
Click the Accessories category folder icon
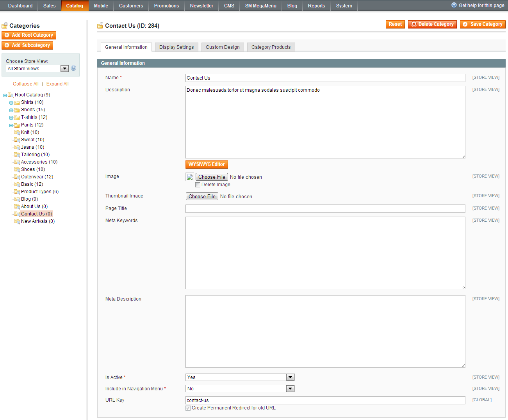click(x=17, y=162)
